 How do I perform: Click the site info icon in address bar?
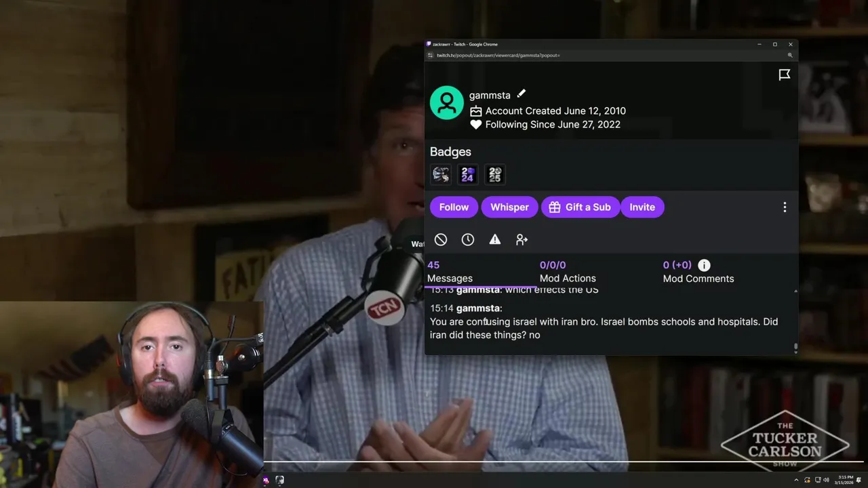[x=430, y=55]
